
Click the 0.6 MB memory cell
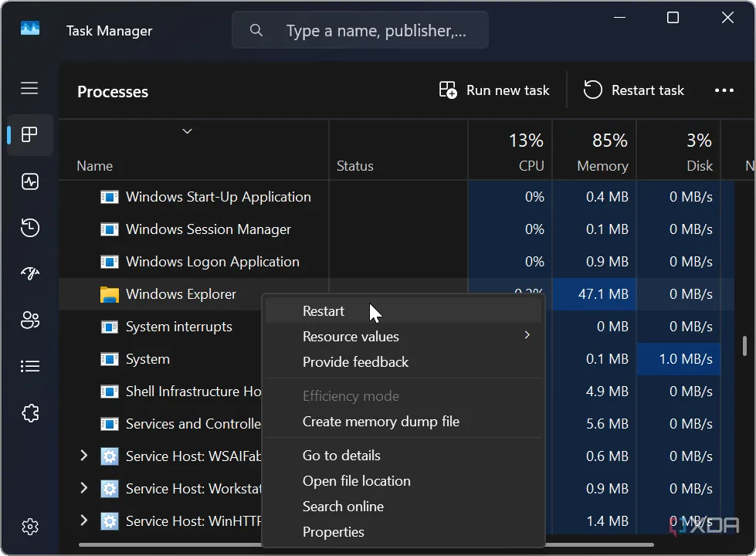[594, 456]
